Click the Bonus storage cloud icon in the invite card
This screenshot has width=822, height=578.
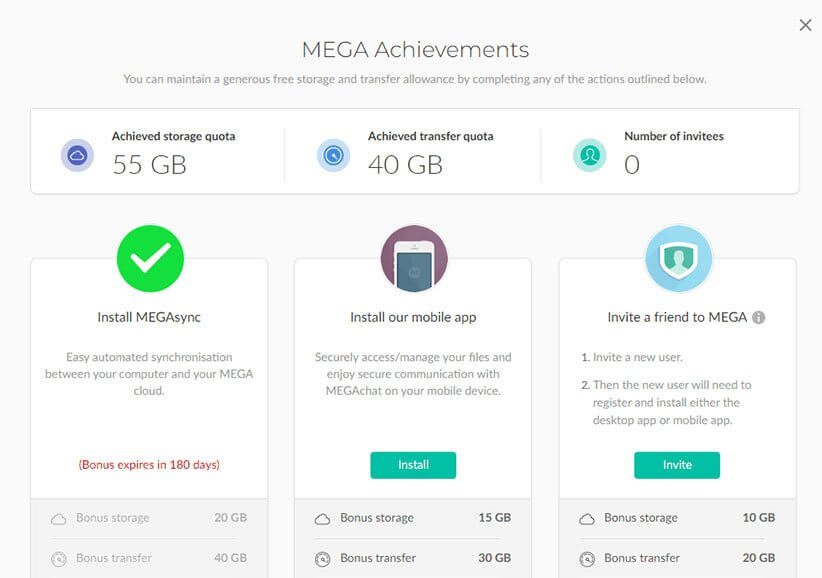tap(589, 518)
